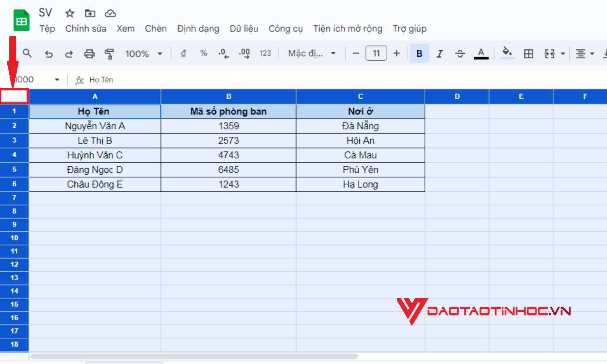607x364 pixels.
Task: Toggle strikethrough formatting
Action: click(460, 53)
